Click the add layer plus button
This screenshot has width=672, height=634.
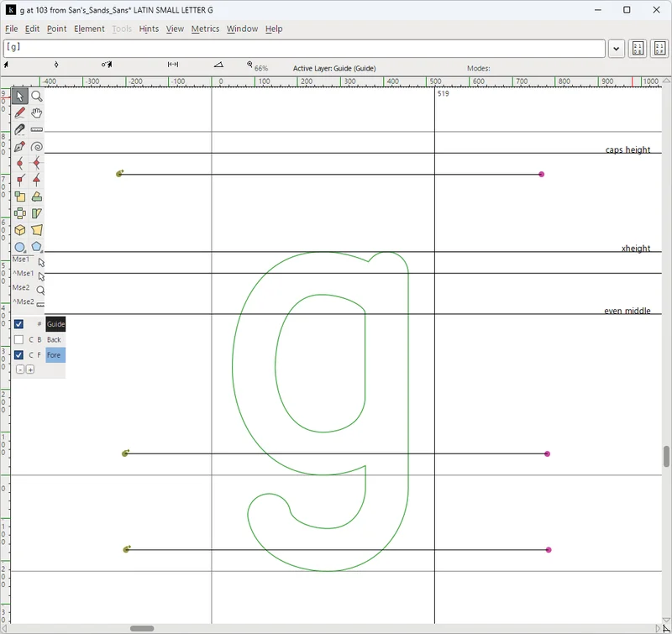(30, 369)
